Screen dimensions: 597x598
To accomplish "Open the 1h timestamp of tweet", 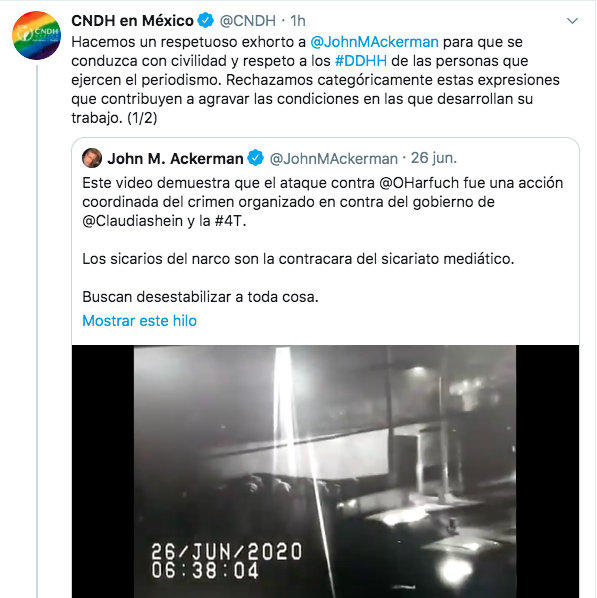I will click(x=298, y=21).
